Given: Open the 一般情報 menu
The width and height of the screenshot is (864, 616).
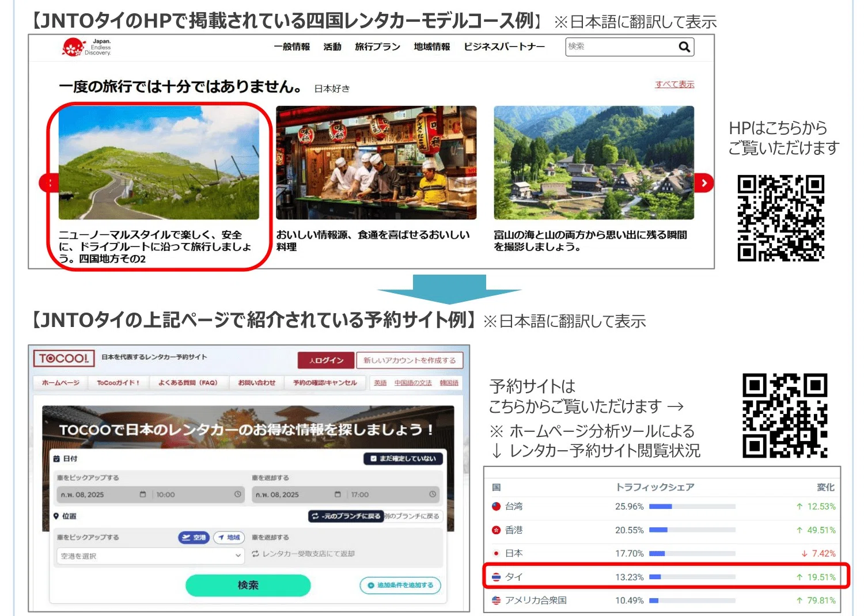Looking at the screenshot, I should tap(292, 47).
